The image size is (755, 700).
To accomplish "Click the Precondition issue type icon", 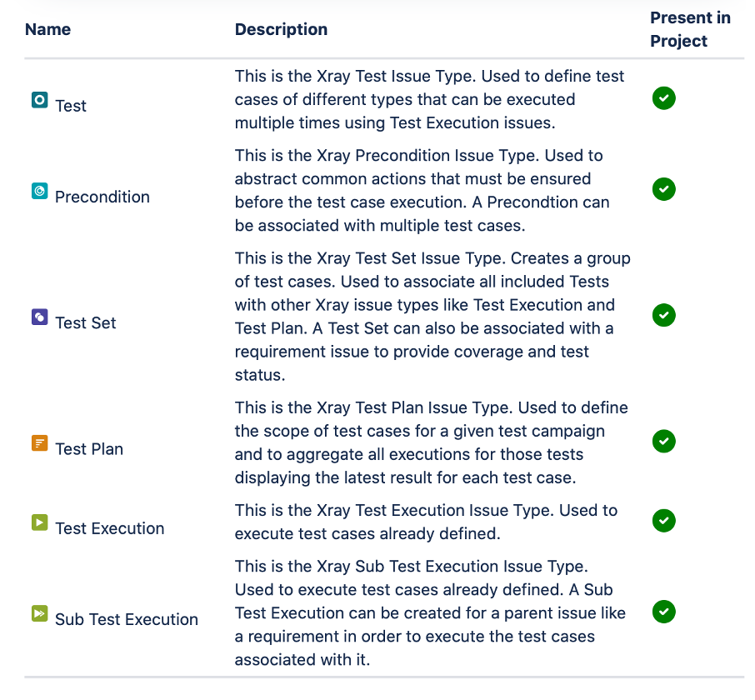I will 39,192.
